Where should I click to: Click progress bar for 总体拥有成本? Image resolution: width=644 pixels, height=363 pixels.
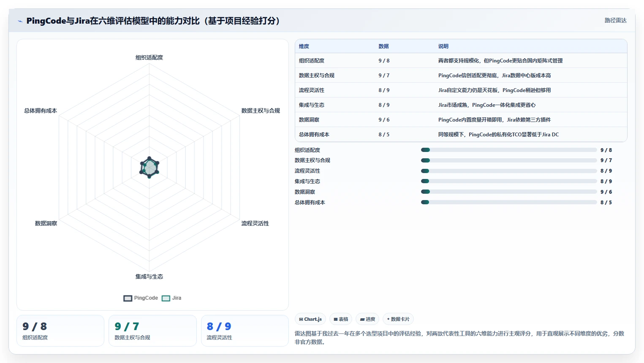click(x=509, y=202)
